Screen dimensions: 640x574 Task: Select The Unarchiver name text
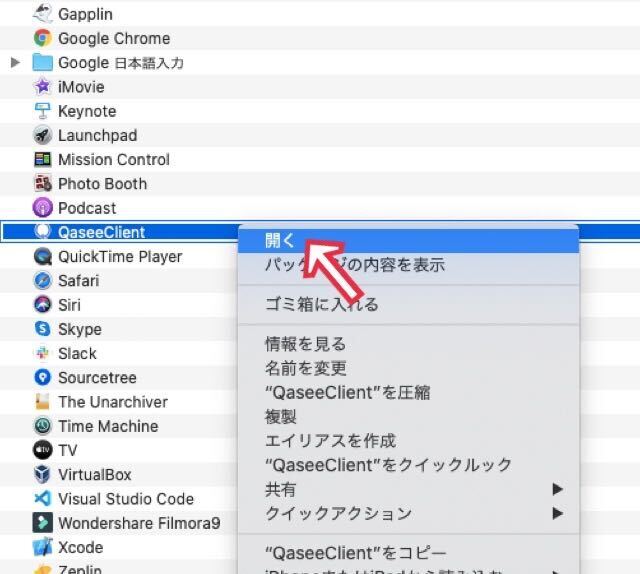click(113, 402)
